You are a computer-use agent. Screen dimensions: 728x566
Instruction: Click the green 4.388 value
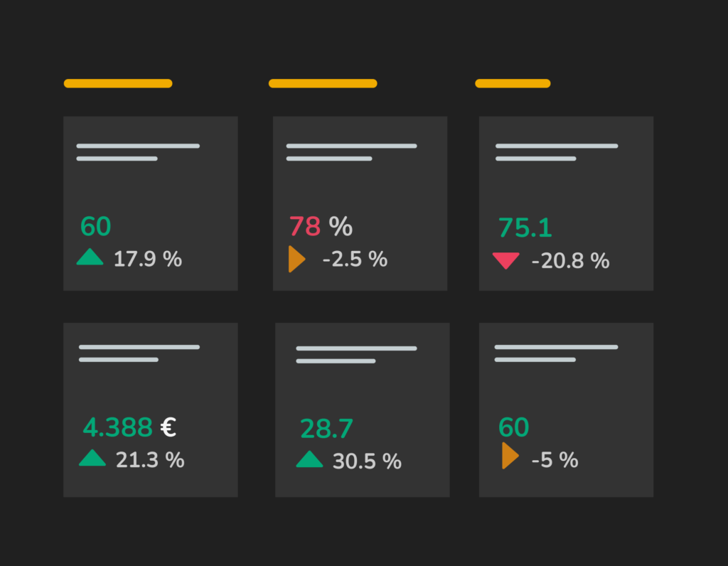click(117, 427)
